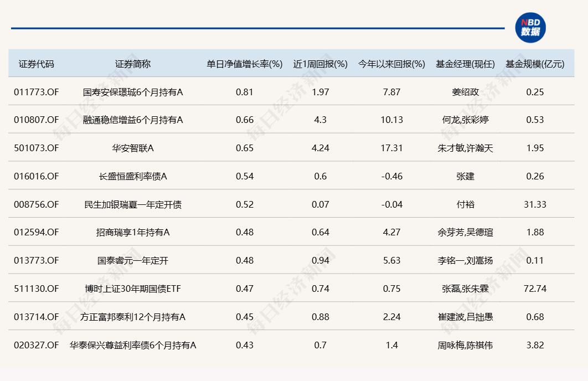Screen dimensions: 588x381
Task: Click fund size value 1.95
Action: [x=535, y=148]
